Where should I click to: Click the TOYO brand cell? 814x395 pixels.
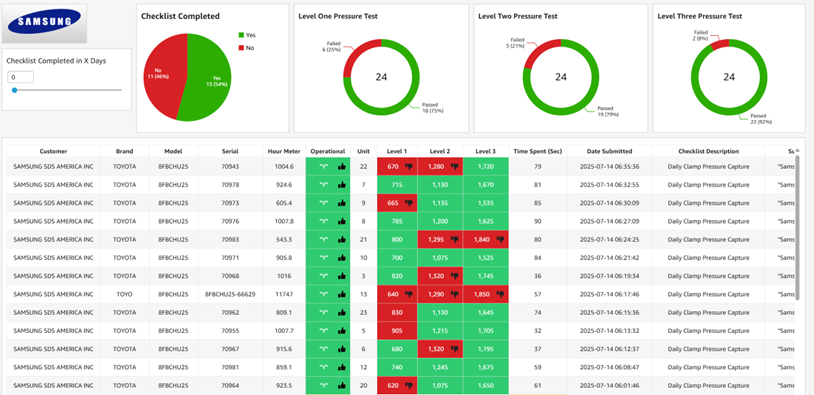pyautogui.click(x=125, y=294)
